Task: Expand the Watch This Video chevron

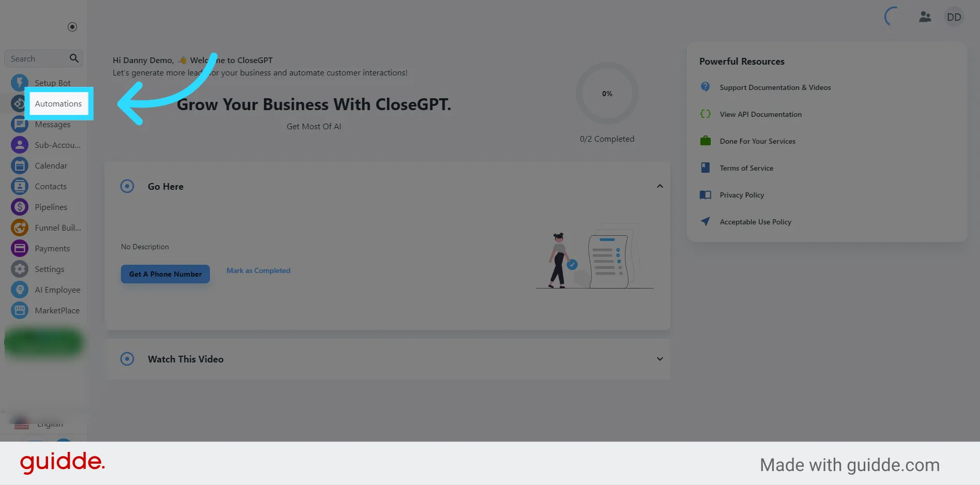Action: (660, 359)
